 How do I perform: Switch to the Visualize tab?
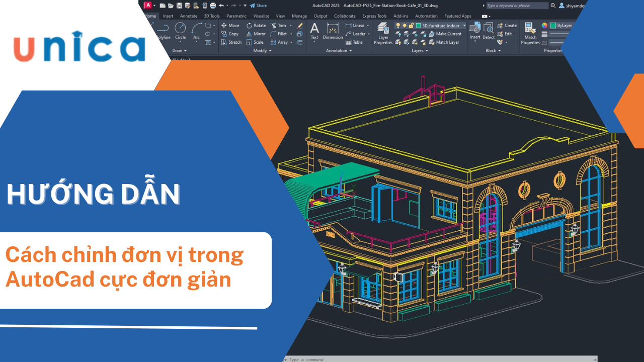pyautogui.click(x=261, y=16)
